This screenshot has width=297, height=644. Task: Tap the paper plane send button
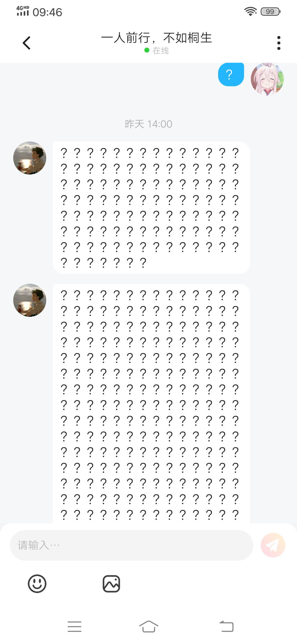(273, 545)
